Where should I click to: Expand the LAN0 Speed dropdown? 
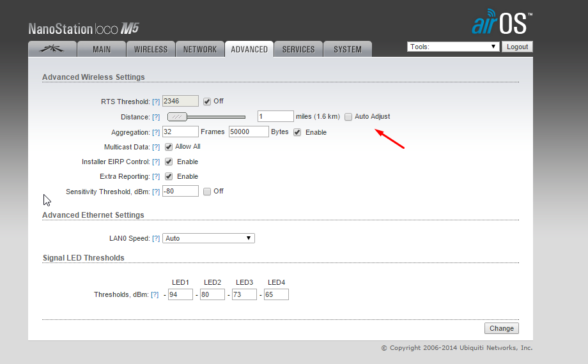tap(208, 238)
